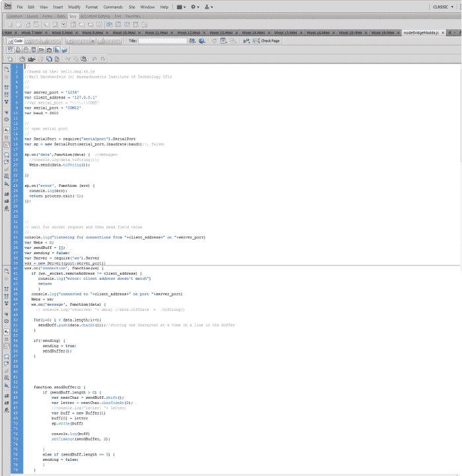Open the Site manager dropdown in menu bar
Viewport: 462px width, 476px height.
(x=209, y=7)
